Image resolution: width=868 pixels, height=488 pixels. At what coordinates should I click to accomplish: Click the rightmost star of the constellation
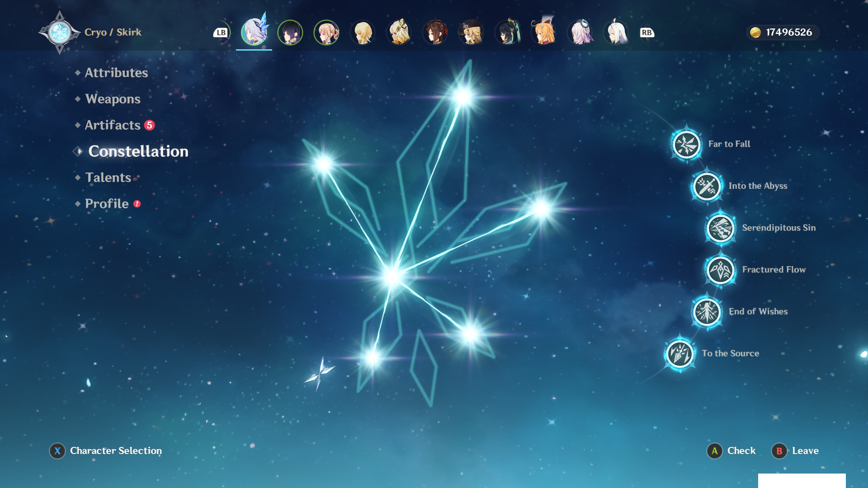540,209
